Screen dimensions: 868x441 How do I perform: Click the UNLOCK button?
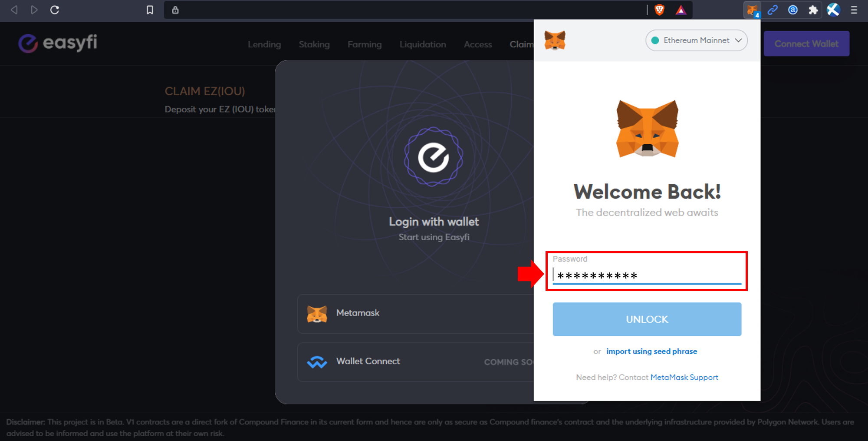[x=647, y=319]
